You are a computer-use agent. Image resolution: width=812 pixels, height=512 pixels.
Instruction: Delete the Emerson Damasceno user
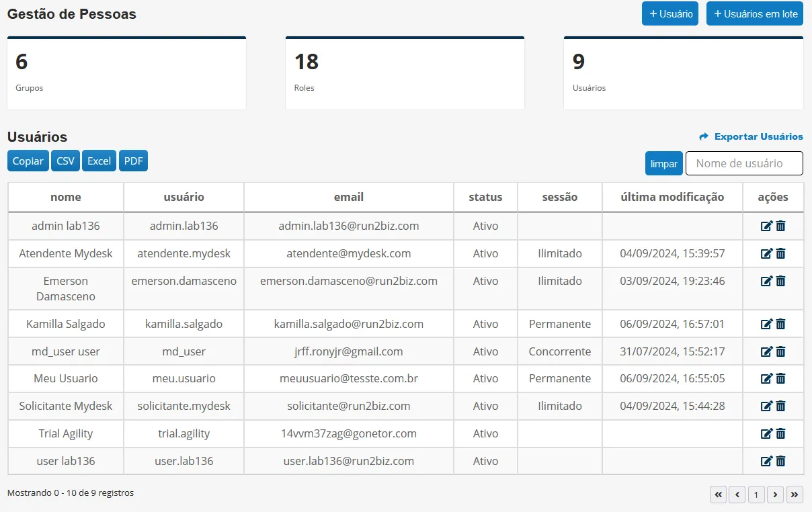point(780,281)
